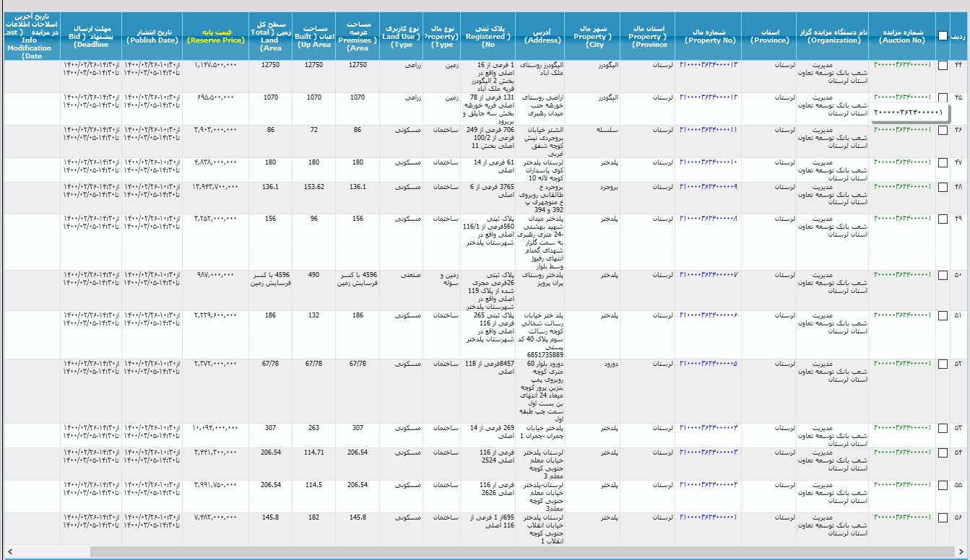Sort by the Auction No column header

[902, 36]
